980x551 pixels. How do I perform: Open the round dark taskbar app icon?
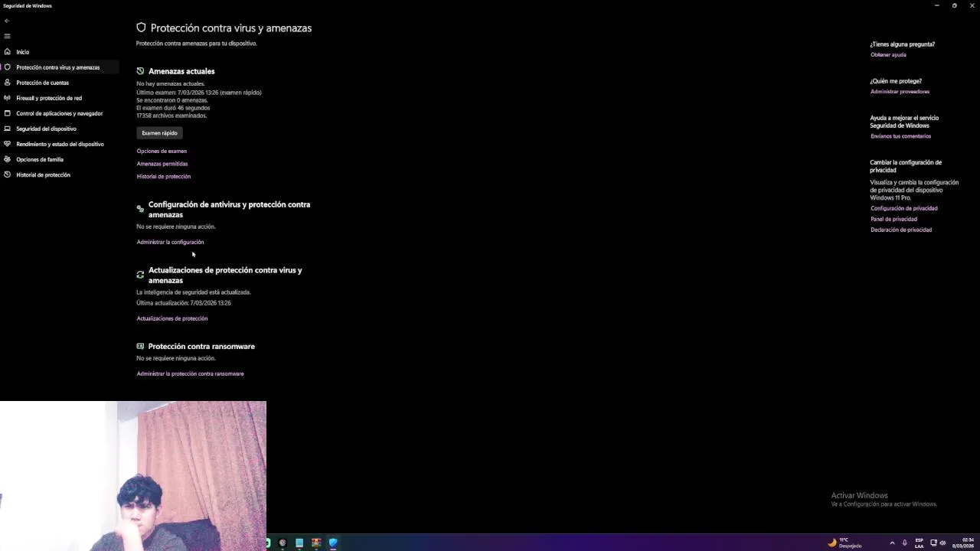point(283,543)
